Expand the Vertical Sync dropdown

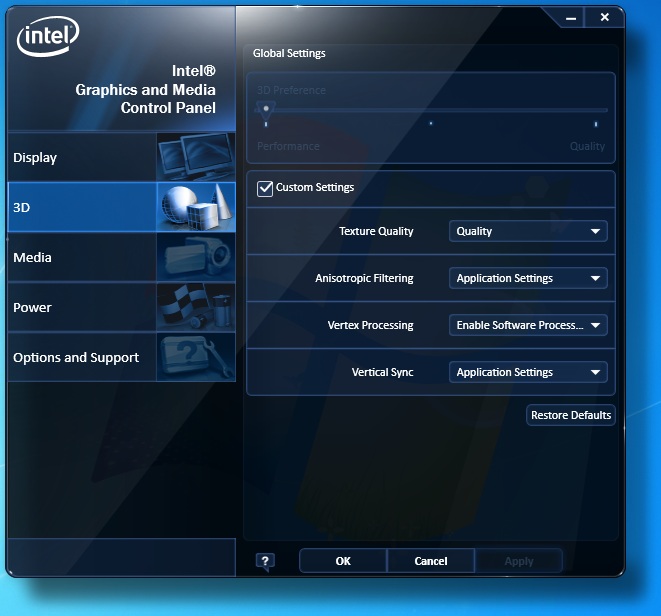click(x=528, y=372)
